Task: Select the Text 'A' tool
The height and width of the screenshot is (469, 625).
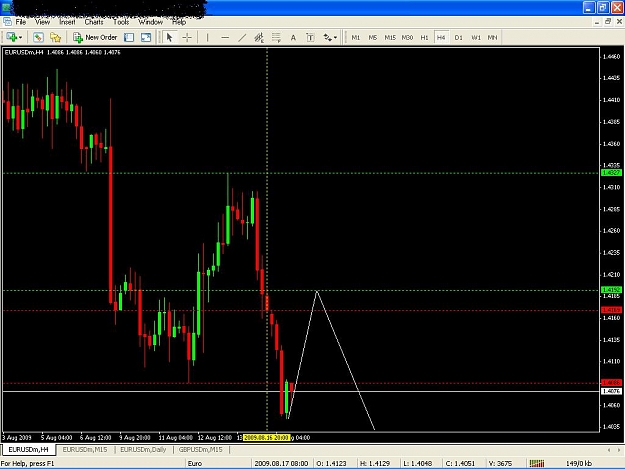Action: pyautogui.click(x=293, y=37)
